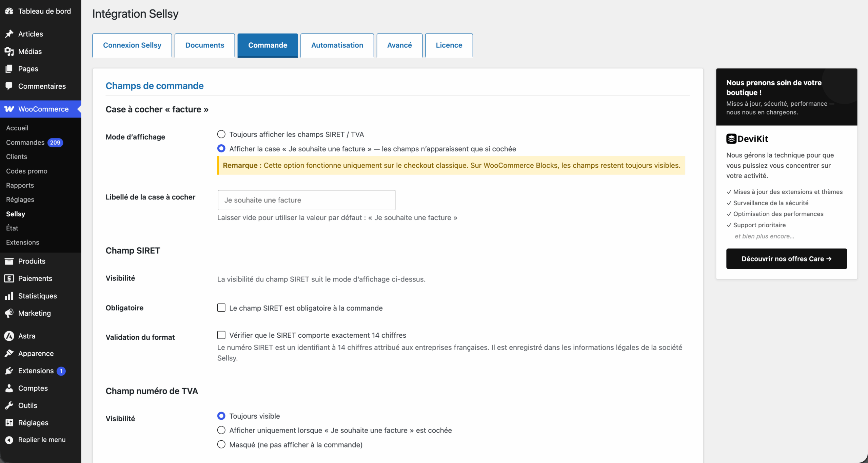Image resolution: width=868 pixels, height=463 pixels.
Task: Click the Marketing megaphone icon
Action: click(9, 313)
